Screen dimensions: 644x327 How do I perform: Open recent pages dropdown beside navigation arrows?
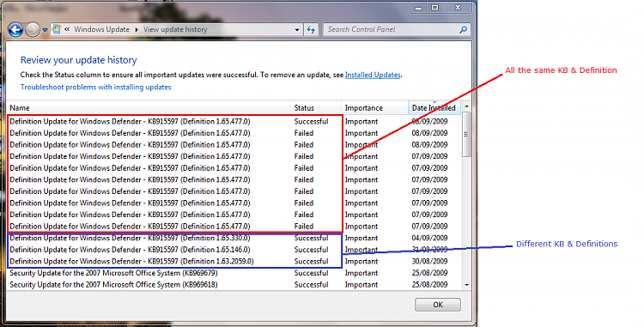point(45,30)
